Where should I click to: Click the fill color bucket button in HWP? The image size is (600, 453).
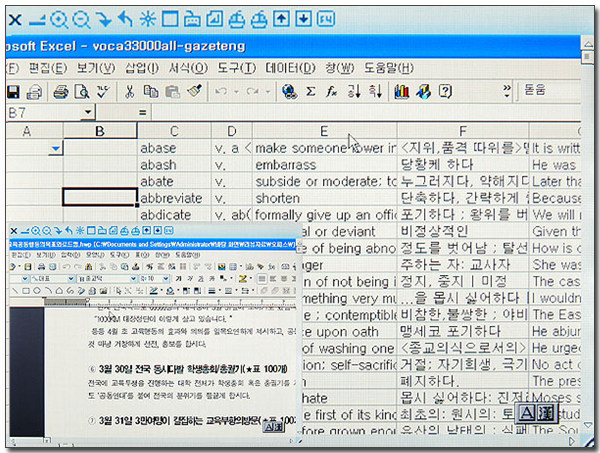click(170, 291)
